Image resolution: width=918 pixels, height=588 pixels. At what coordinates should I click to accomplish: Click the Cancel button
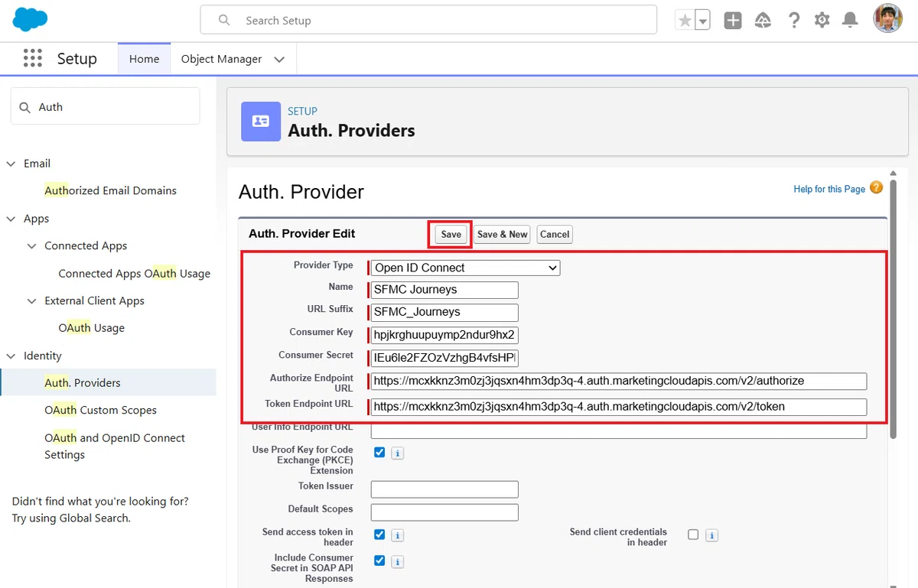(555, 234)
